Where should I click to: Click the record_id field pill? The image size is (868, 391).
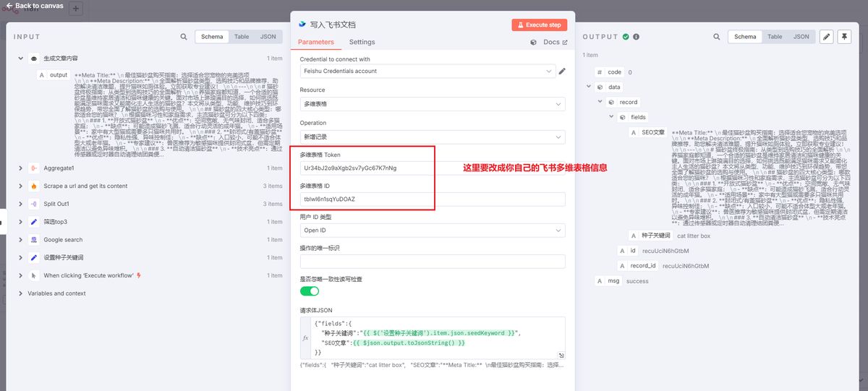pyautogui.click(x=637, y=265)
